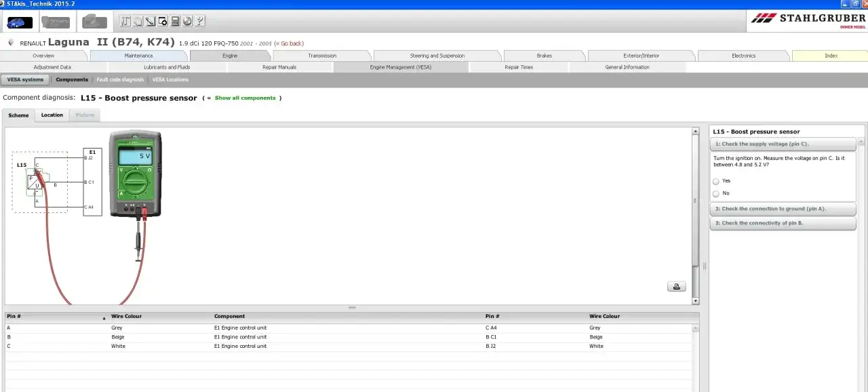
Task: Expand step 1 Check the supply voltage
Action: tap(783, 144)
